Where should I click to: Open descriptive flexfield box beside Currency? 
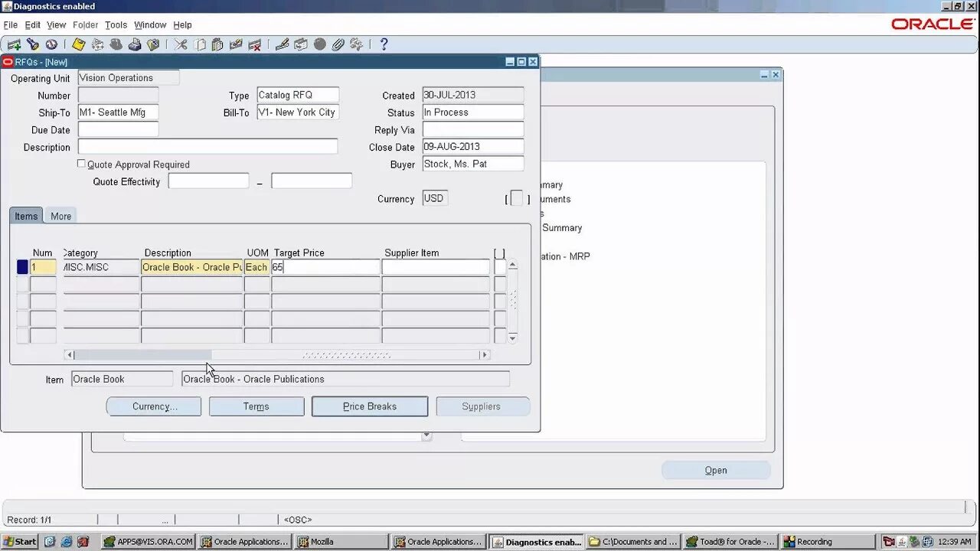517,199
